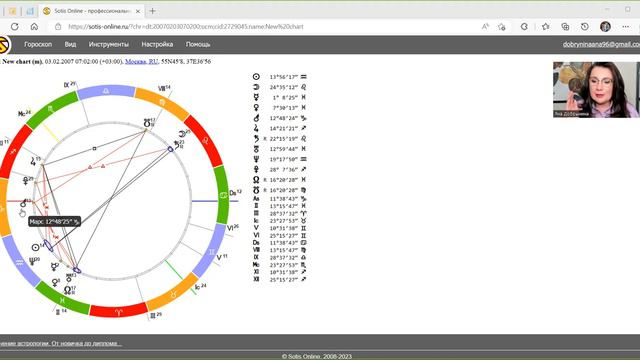Click the Libra sign segment
This screenshot has height=360, width=640.
(x=106, y=91)
